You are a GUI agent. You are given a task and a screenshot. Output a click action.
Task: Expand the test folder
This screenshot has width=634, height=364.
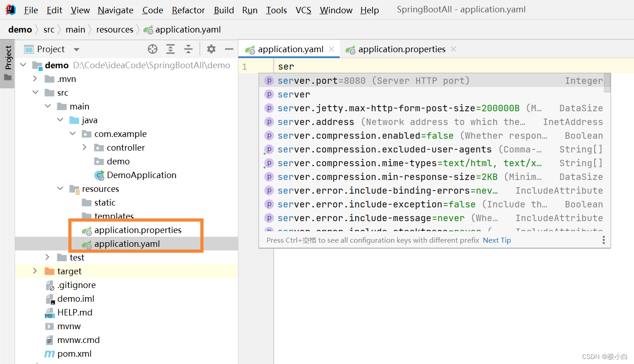pos(48,257)
